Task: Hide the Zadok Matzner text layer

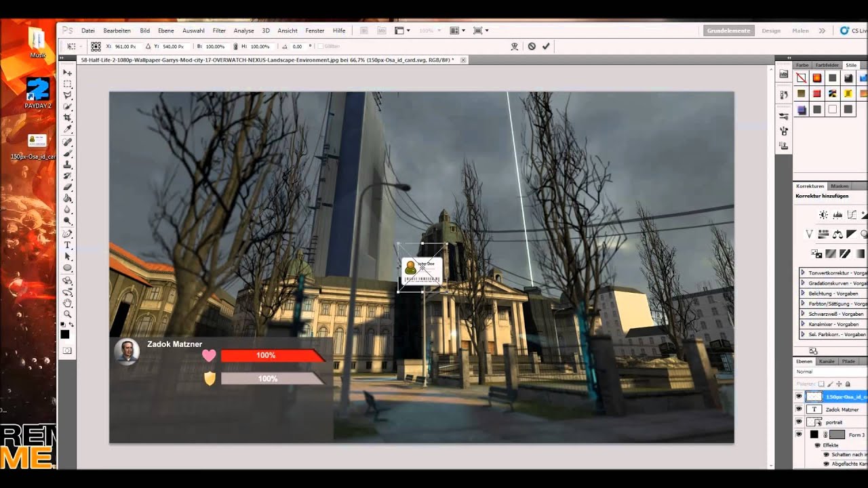Action: [x=798, y=409]
